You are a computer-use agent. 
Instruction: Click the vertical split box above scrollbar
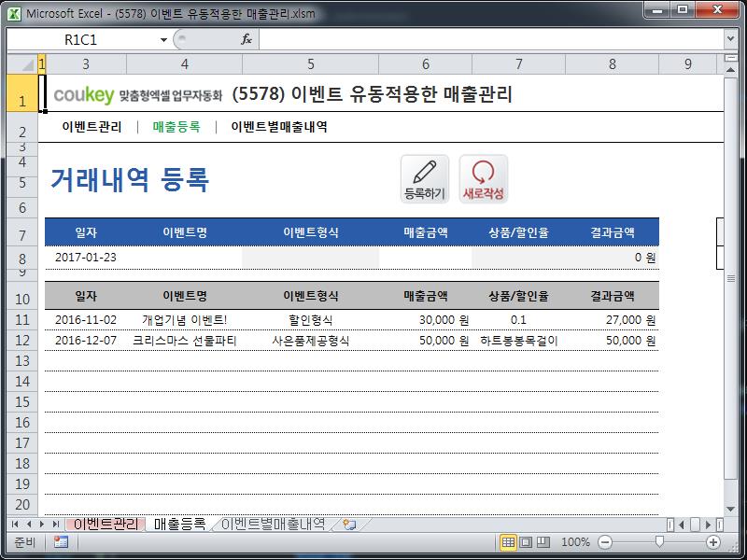(x=730, y=58)
